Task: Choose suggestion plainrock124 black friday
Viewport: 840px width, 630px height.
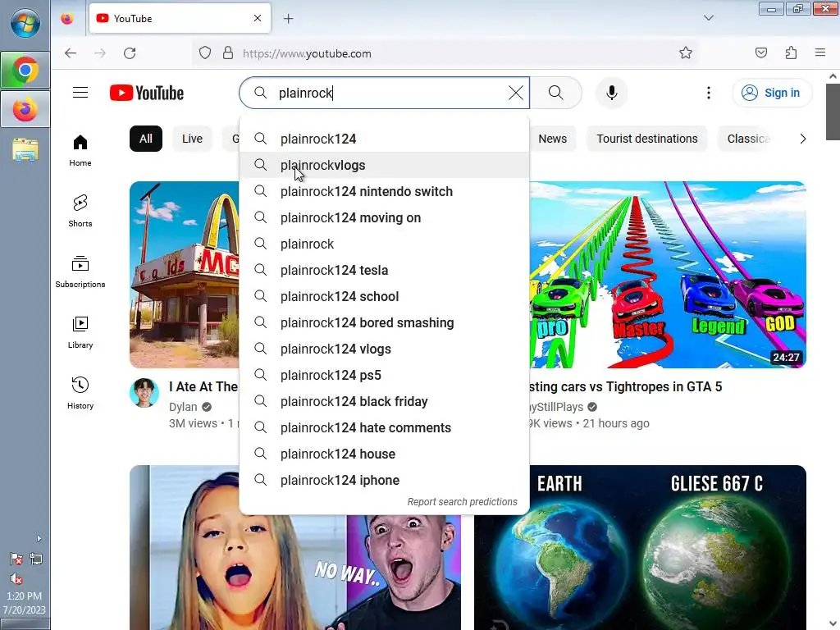Action: click(384, 401)
